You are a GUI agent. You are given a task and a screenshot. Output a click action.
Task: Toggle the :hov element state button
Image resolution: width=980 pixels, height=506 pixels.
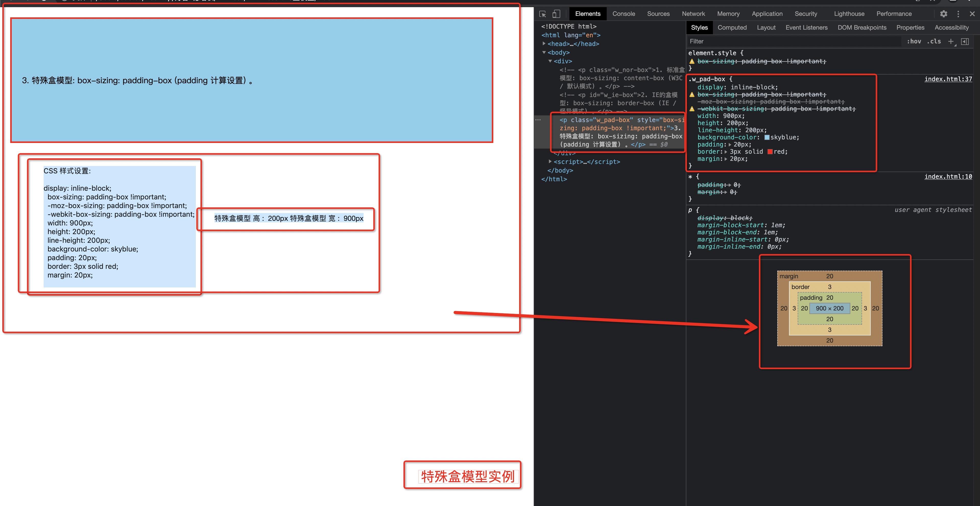click(x=914, y=41)
